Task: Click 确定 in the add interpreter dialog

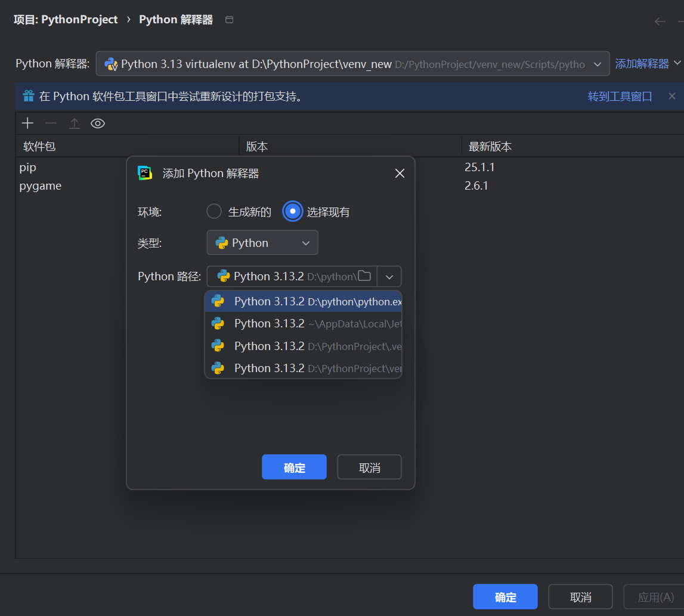Action: [x=294, y=468]
